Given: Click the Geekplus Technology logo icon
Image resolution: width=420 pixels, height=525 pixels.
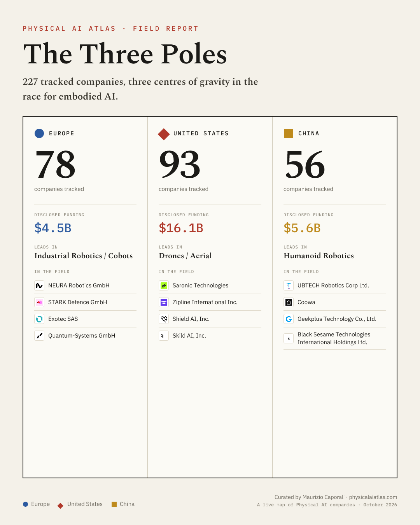Looking at the screenshot, I should [289, 319].
